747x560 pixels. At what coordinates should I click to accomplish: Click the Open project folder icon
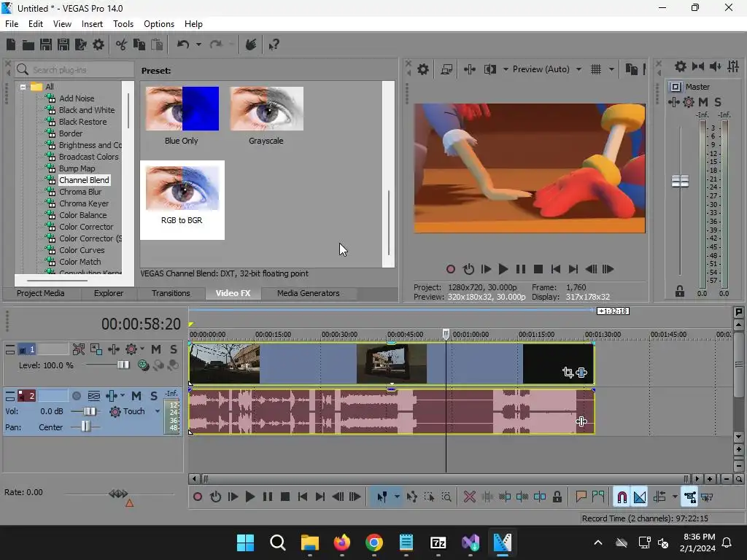pyautogui.click(x=28, y=44)
